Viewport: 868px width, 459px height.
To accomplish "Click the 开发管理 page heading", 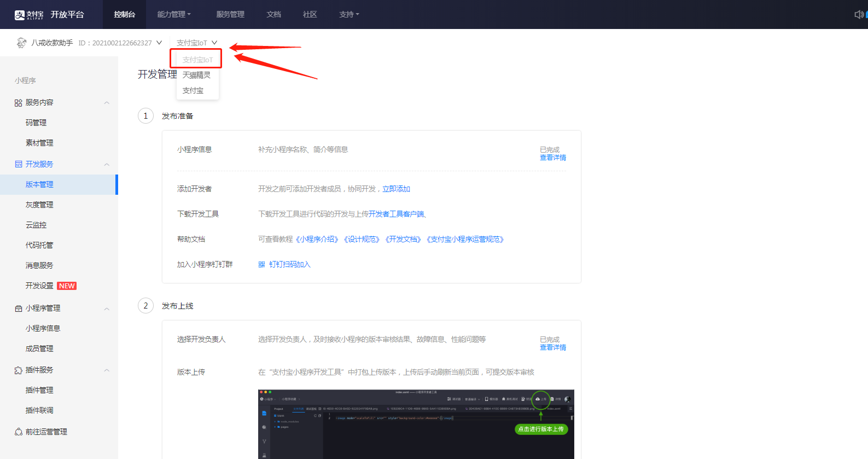I will tap(157, 74).
